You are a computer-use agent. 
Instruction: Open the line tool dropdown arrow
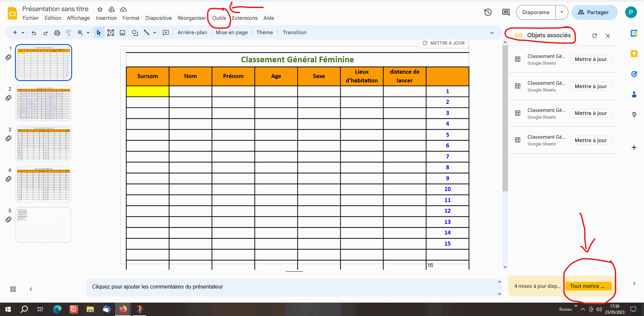(155, 33)
